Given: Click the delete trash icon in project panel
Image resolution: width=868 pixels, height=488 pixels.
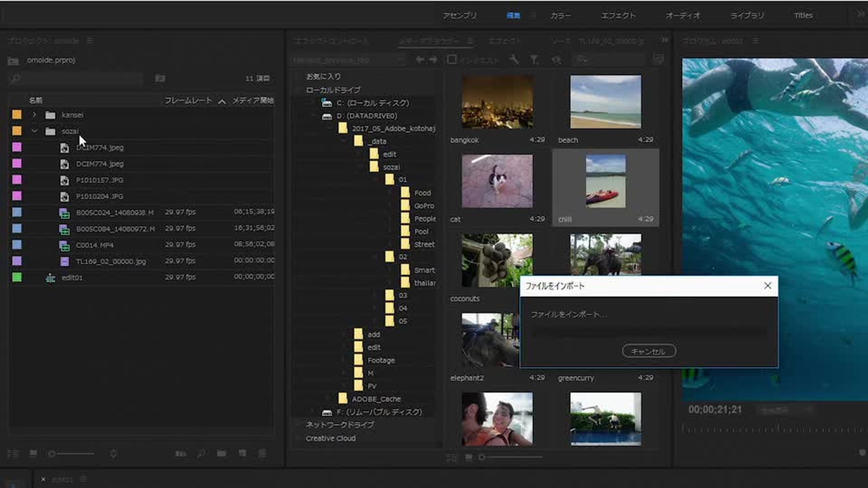Looking at the screenshot, I should coord(262,453).
